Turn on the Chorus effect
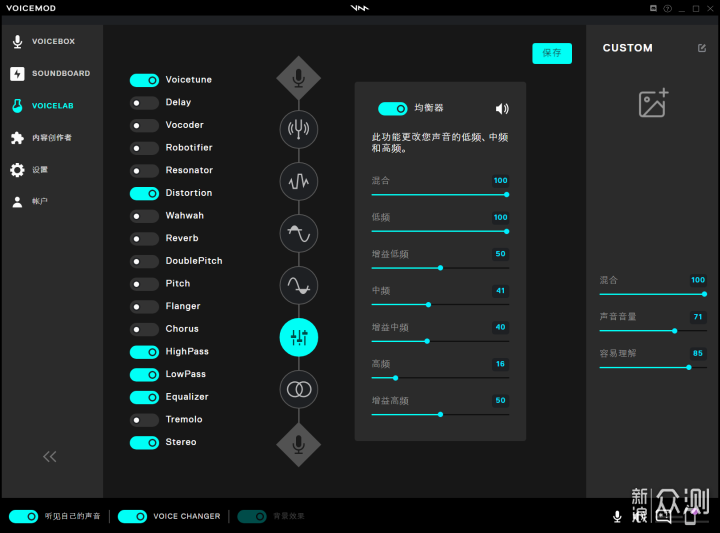This screenshot has width=720, height=533. click(144, 329)
